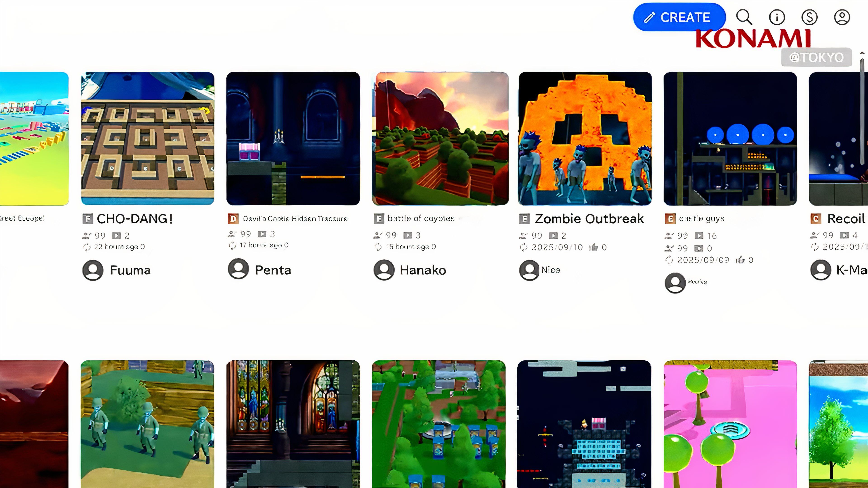Click the D badge beside Devil's Castle Hidden Treasure
Image resolution: width=868 pixels, height=488 pixels.
[233, 219]
